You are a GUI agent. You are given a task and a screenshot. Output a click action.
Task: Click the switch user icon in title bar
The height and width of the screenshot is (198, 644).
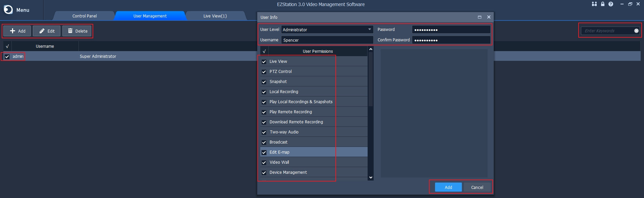(x=594, y=4)
